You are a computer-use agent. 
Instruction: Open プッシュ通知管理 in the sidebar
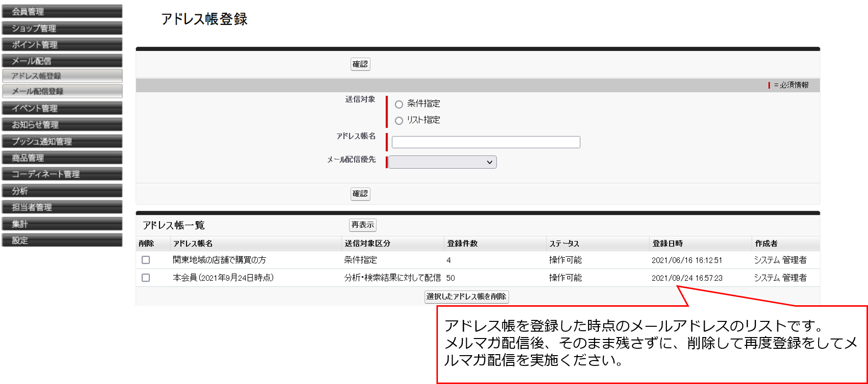point(62,141)
